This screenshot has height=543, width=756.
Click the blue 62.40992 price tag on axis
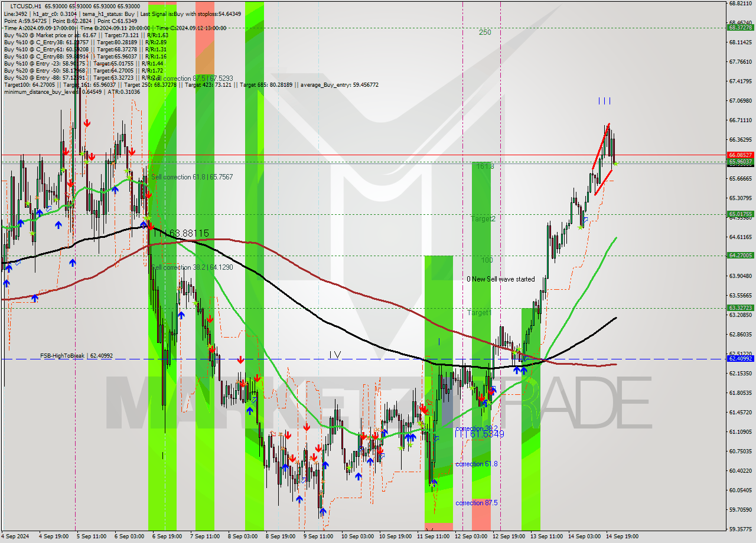741,359
